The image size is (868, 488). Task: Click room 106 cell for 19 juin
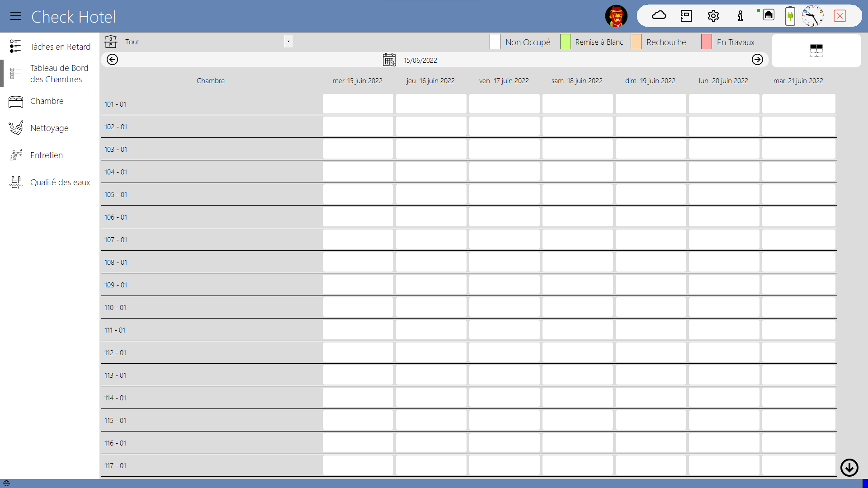651,216
